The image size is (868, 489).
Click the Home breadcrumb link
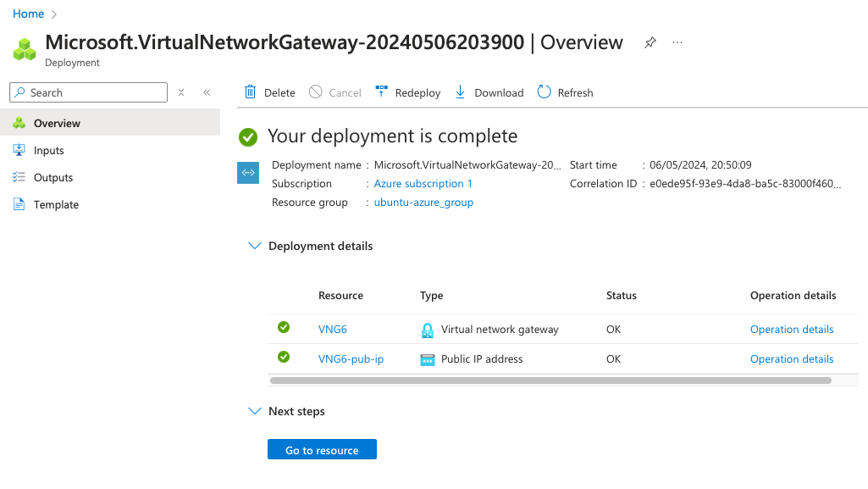click(28, 14)
